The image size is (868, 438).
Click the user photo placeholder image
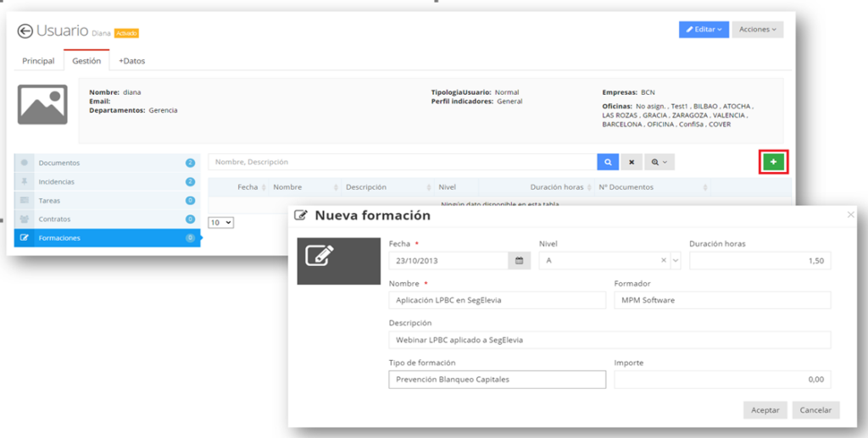click(42, 104)
